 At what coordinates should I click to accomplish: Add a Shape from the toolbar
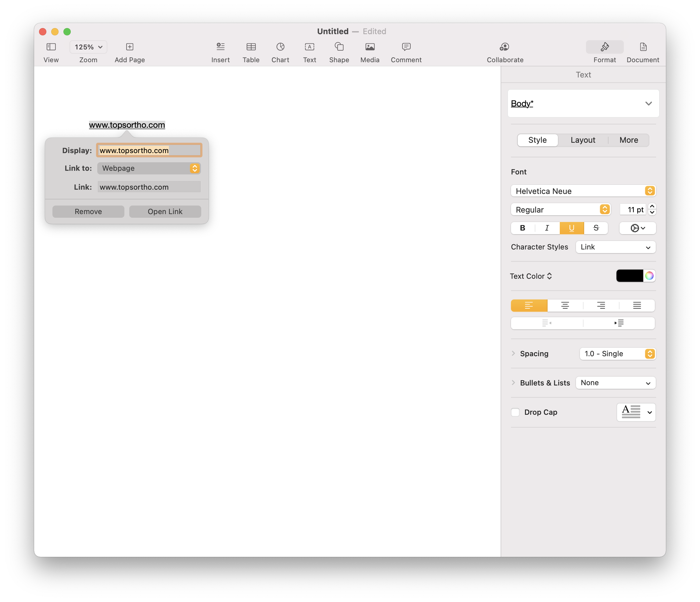[x=339, y=47]
